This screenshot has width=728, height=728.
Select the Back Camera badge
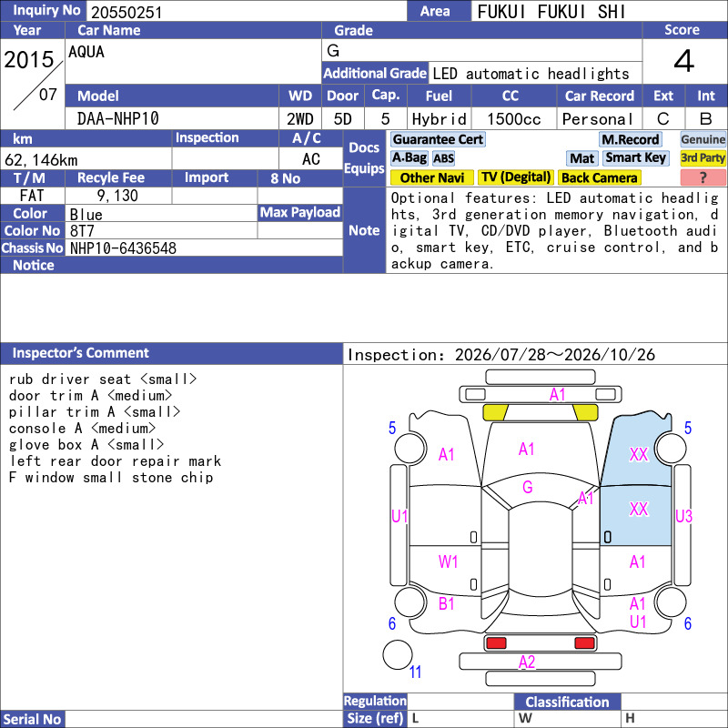coord(599,177)
